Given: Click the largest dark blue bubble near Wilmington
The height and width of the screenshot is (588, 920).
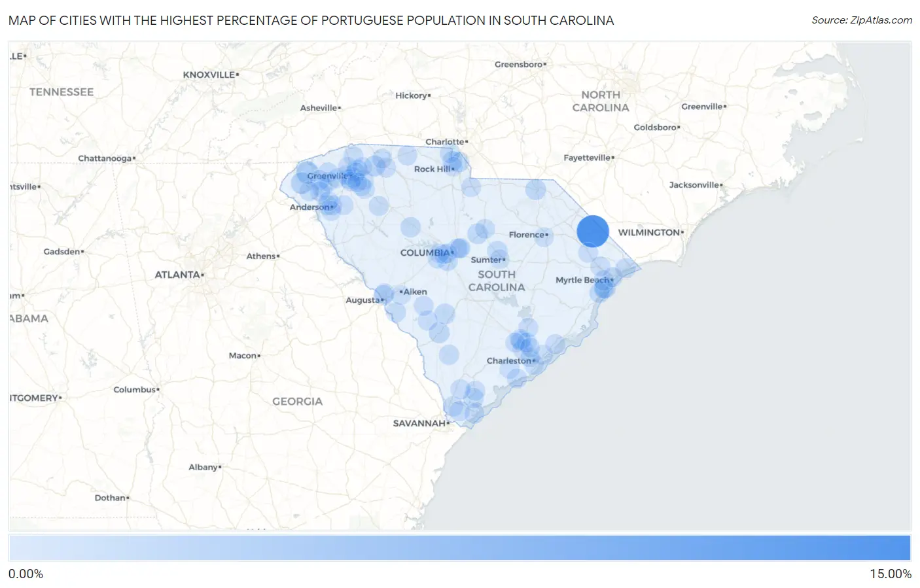Looking at the screenshot, I should point(593,231).
